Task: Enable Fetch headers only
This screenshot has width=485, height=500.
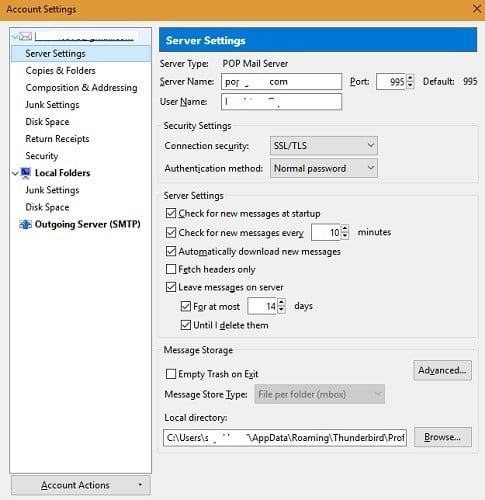Action: [x=171, y=269]
